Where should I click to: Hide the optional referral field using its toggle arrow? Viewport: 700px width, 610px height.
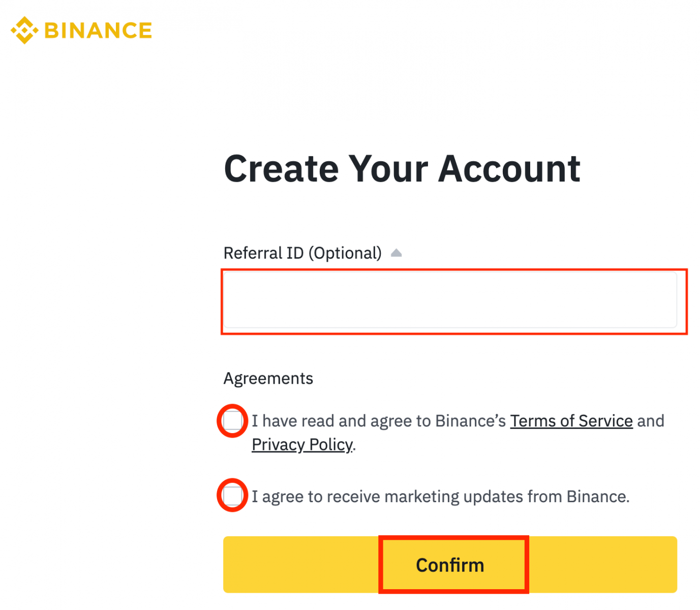[x=396, y=253]
